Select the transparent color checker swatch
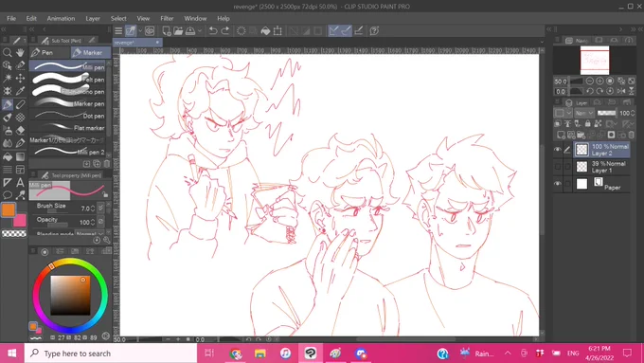This screenshot has height=363, width=644. [14, 233]
